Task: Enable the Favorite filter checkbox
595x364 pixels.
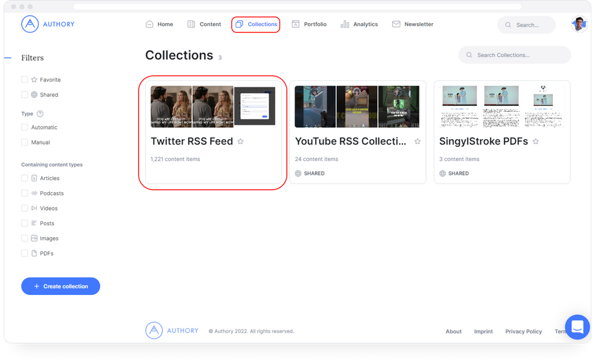Action: [24, 79]
